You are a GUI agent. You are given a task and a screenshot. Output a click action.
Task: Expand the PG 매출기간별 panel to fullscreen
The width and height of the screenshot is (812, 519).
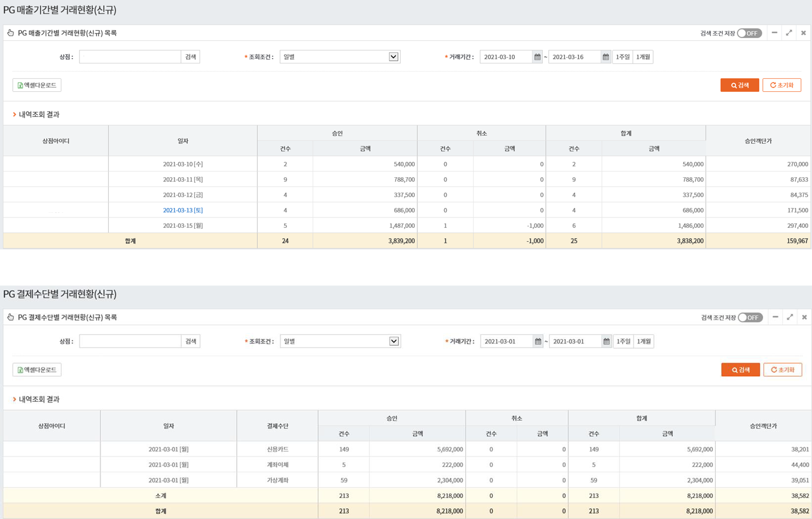(x=789, y=33)
